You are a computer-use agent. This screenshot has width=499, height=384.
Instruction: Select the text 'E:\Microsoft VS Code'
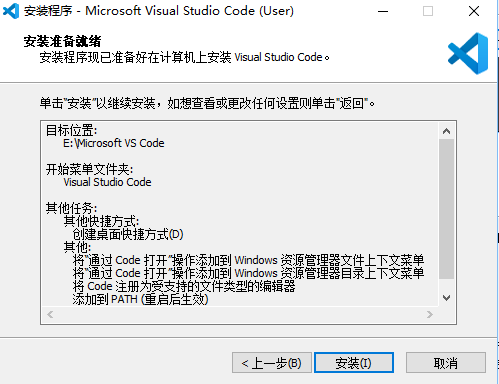(114, 143)
